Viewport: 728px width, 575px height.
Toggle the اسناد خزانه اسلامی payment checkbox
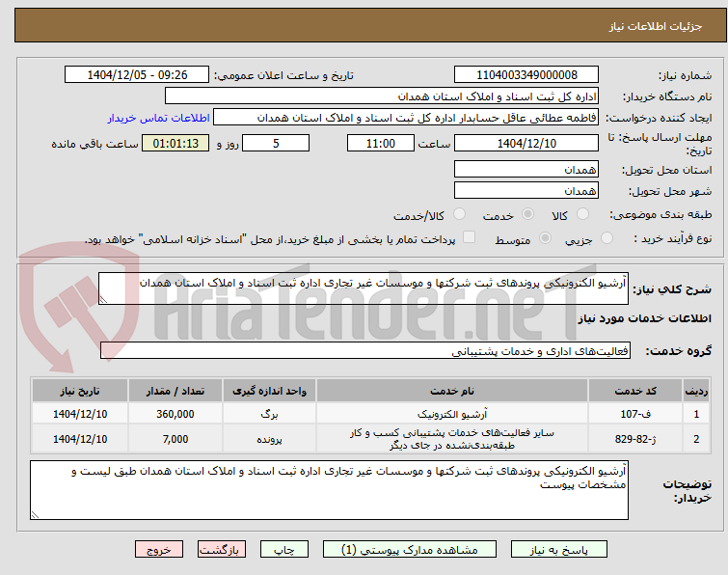coord(470,237)
